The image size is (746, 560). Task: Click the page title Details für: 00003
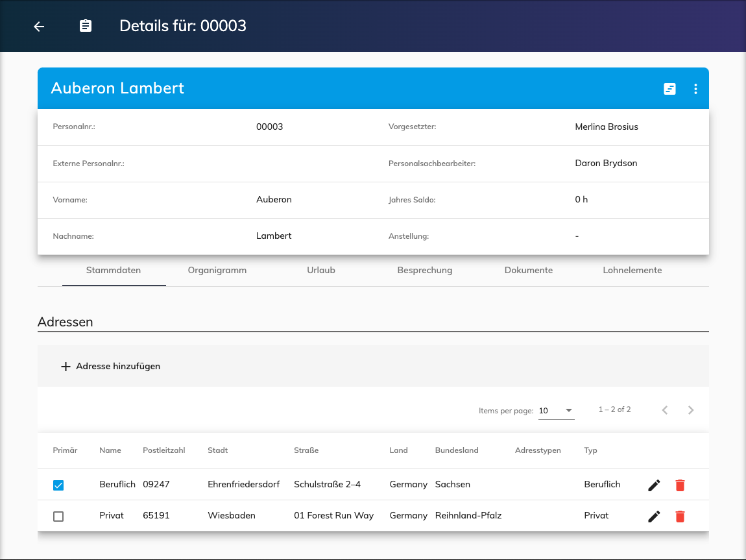click(183, 26)
